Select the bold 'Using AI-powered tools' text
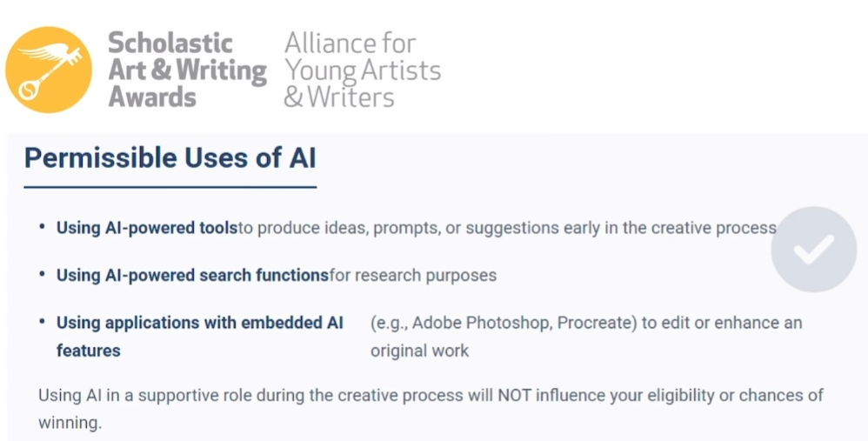The height and width of the screenshot is (441, 868). tap(146, 228)
